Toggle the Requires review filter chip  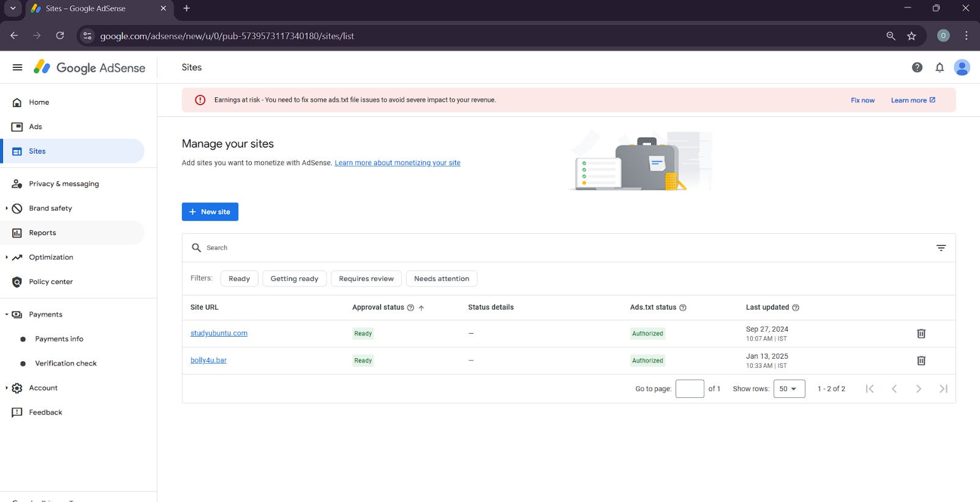coord(366,279)
